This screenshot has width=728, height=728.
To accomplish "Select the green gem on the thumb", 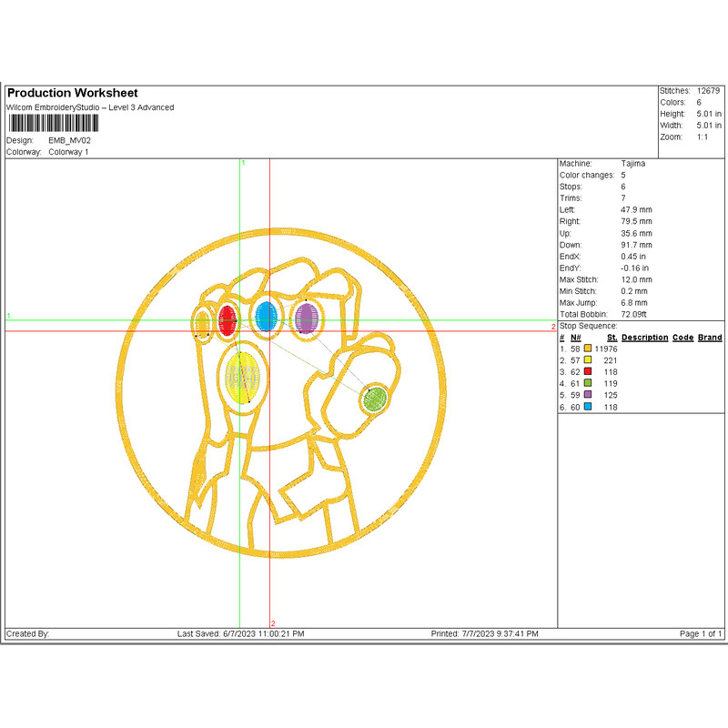I will point(373,399).
